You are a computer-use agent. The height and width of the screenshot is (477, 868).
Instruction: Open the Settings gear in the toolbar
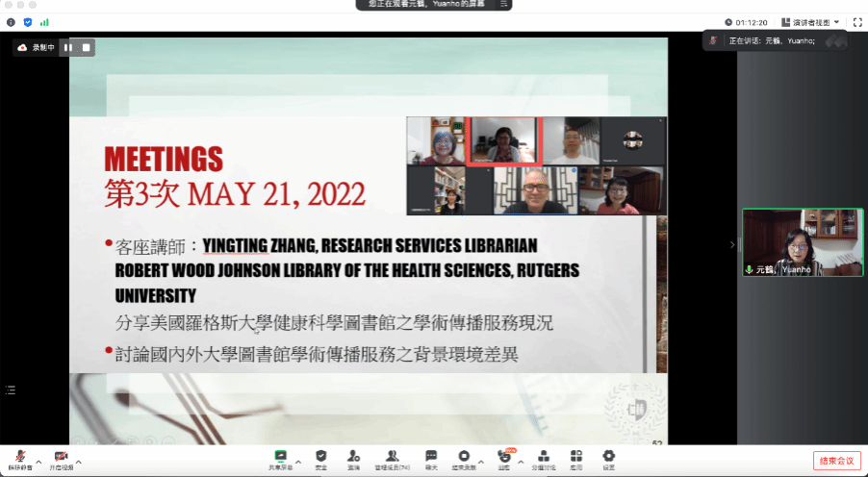click(608, 459)
